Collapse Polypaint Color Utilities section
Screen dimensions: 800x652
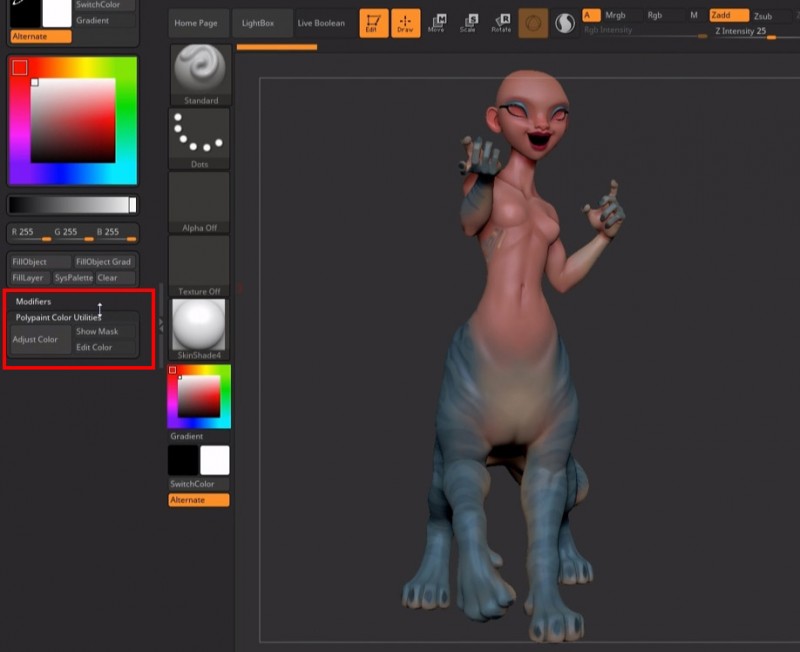[x=57, y=317]
